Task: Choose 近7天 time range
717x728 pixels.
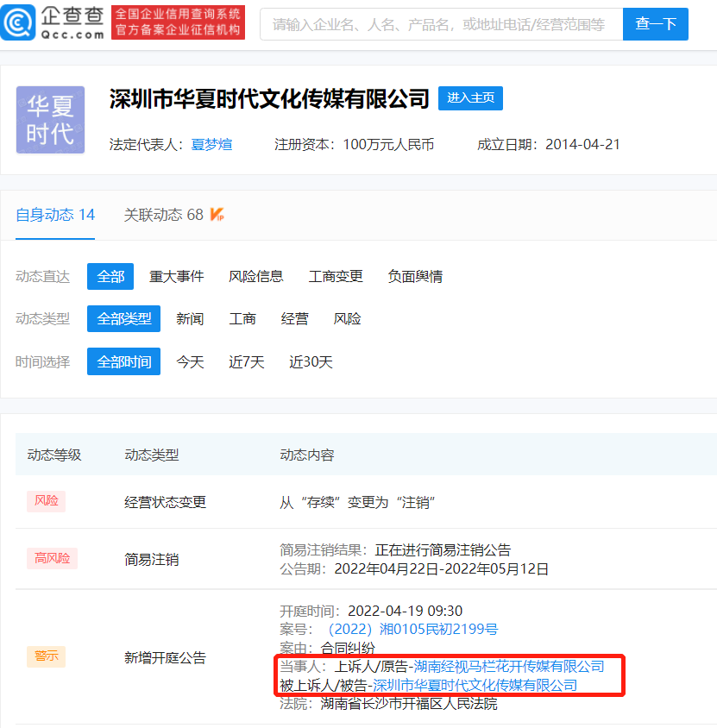Action: [246, 361]
